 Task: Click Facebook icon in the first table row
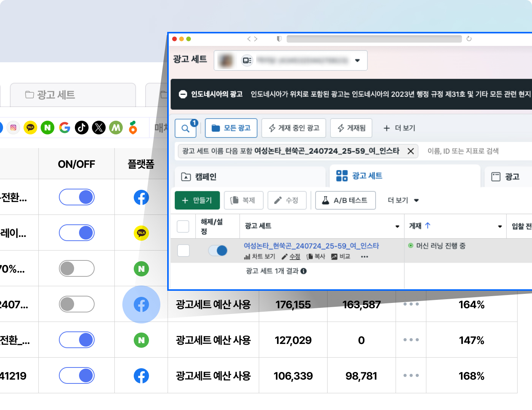coord(141,197)
